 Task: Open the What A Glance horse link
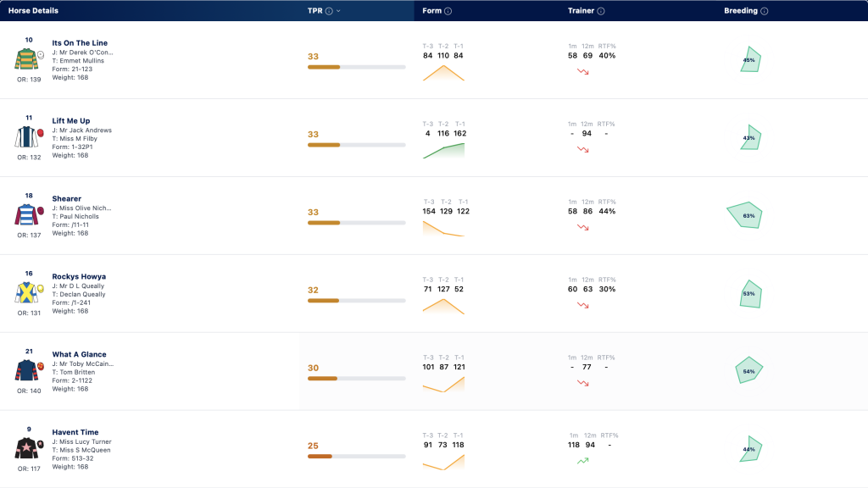[x=79, y=354]
